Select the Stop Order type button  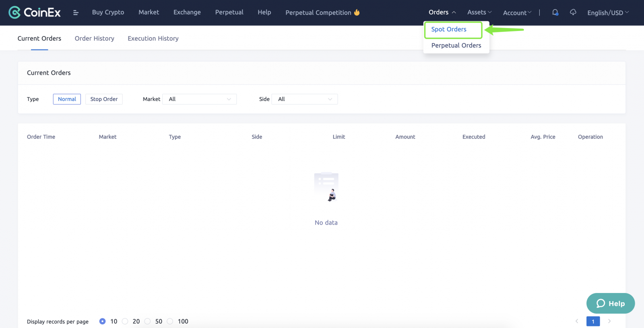(104, 99)
